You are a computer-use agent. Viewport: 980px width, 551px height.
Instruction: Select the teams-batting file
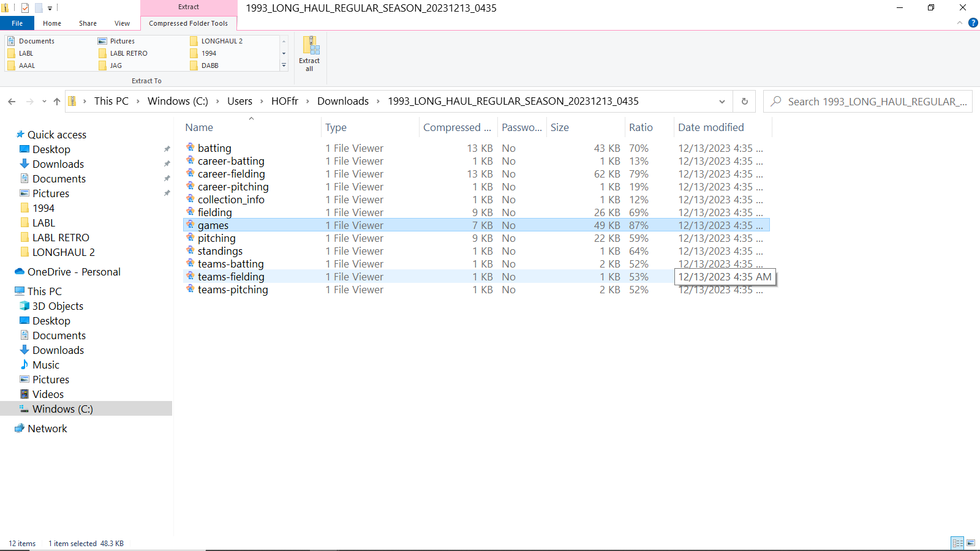click(x=231, y=264)
